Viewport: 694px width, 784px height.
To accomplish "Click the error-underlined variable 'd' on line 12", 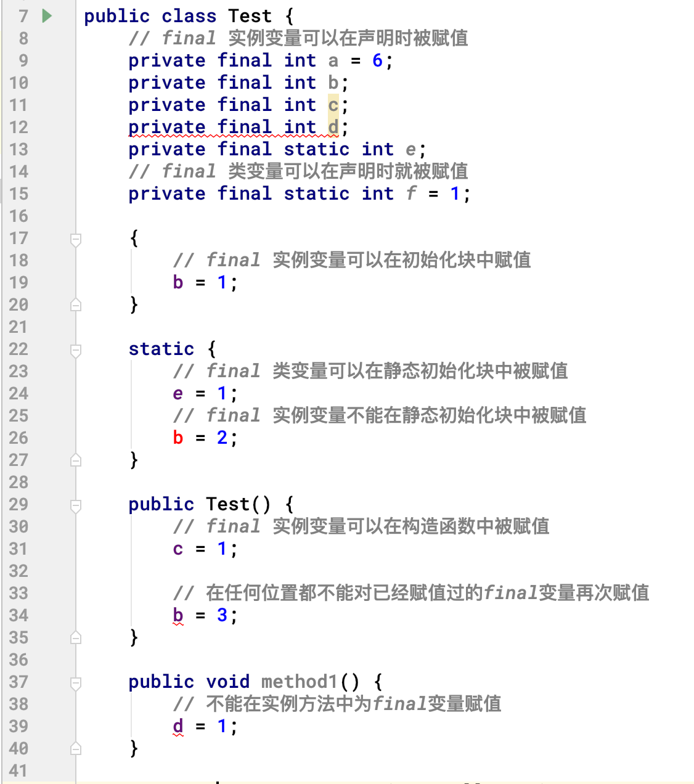I will (333, 127).
